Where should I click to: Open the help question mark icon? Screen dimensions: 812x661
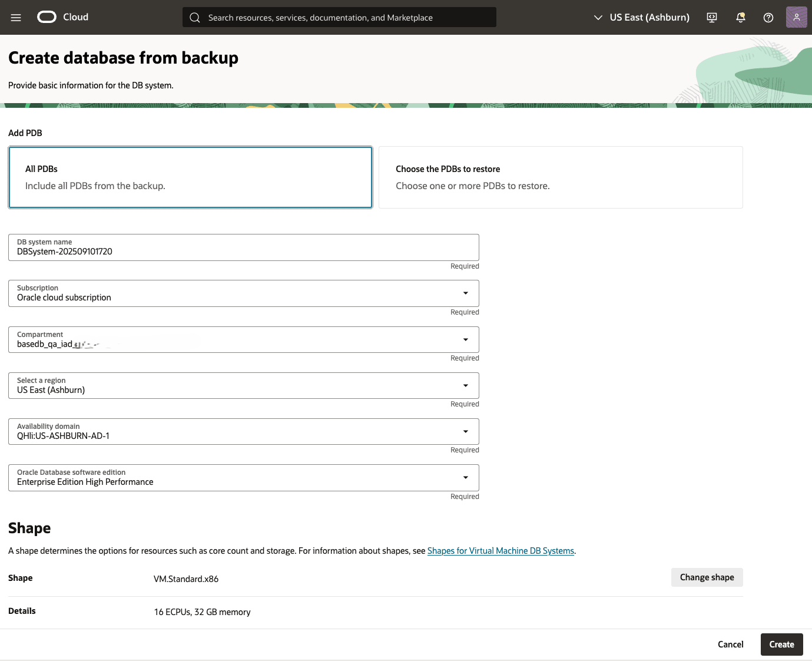click(x=768, y=17)
